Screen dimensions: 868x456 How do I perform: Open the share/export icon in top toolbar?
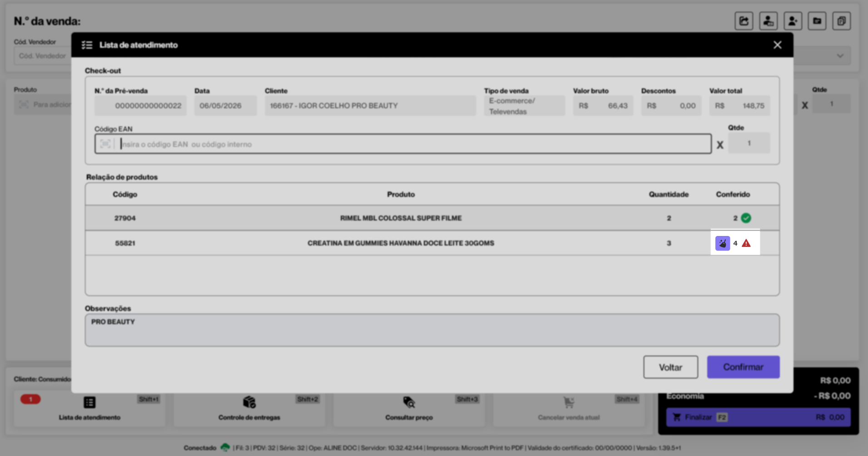[744, 21]
